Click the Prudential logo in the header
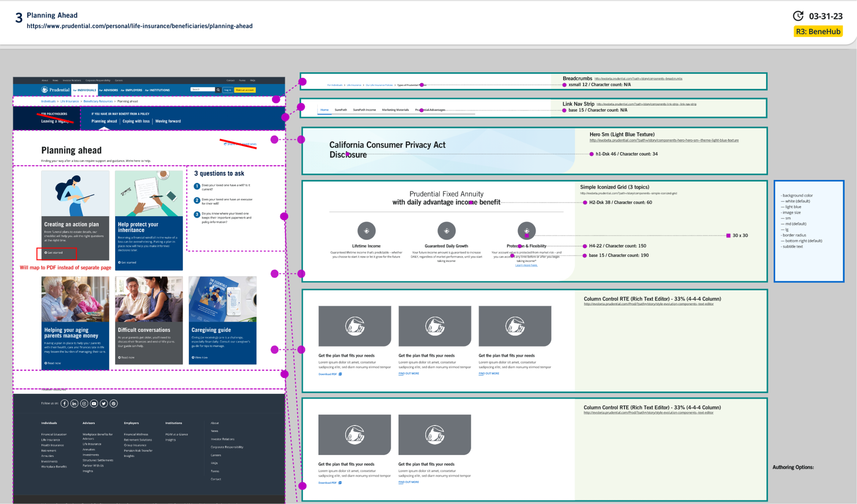857x504 pixels. click(x=56, y=90)
